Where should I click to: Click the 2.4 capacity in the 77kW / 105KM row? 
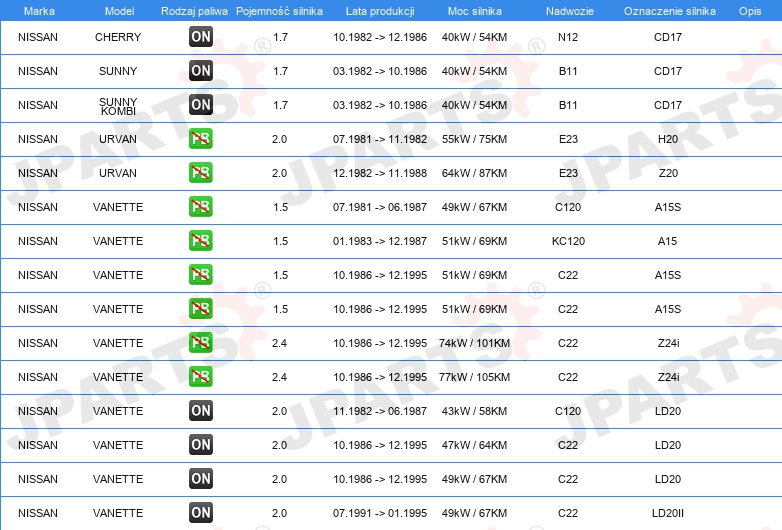(279, 377)
